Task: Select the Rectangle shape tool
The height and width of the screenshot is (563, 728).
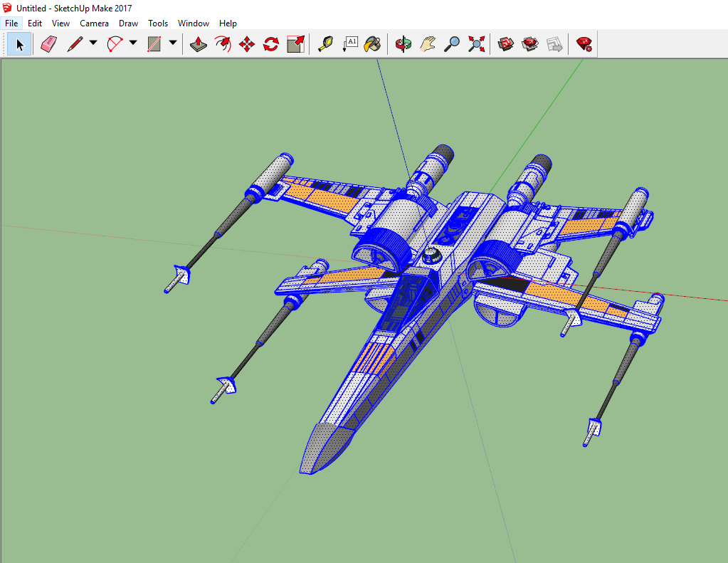Action: click(154, 44)
